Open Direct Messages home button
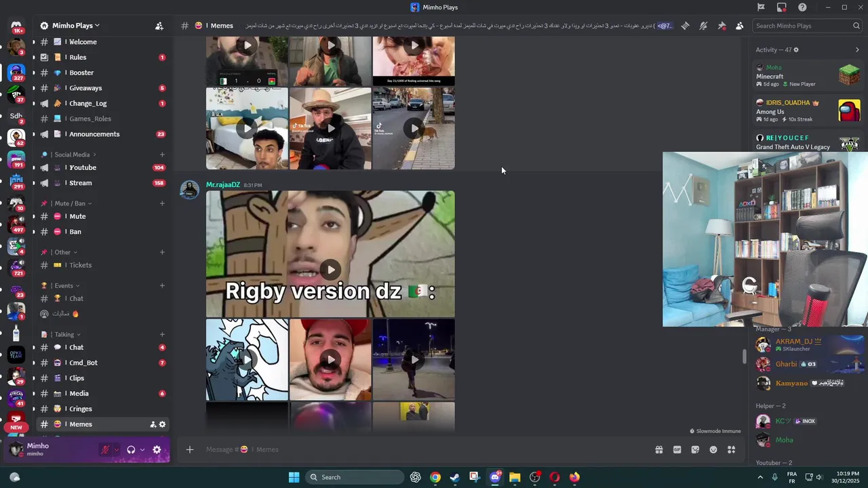This screenshot has height=488, width=868. pos(16,26)
